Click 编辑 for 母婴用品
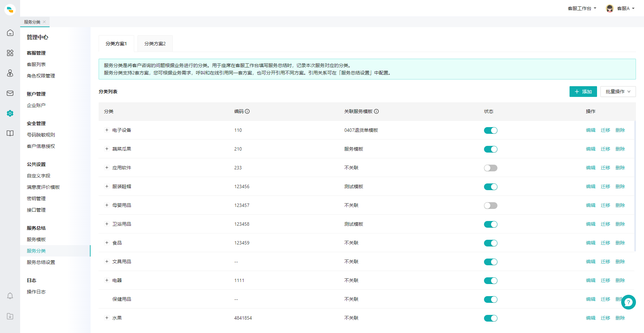 (x=591, y=205)
